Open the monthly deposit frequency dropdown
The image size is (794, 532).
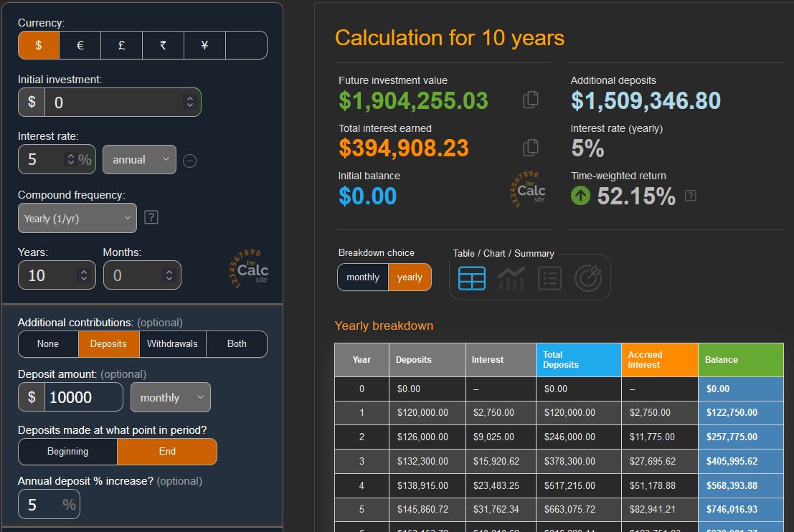click(171, 398)
